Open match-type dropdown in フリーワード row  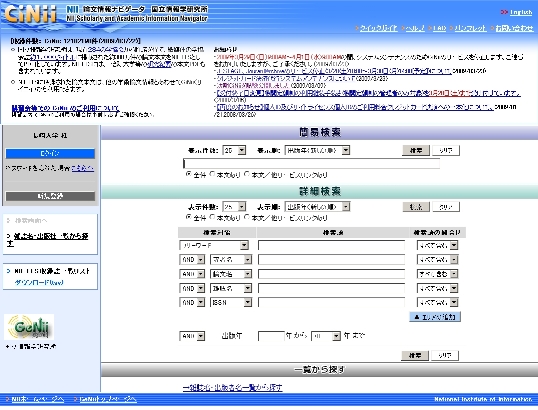click(437, 245)
